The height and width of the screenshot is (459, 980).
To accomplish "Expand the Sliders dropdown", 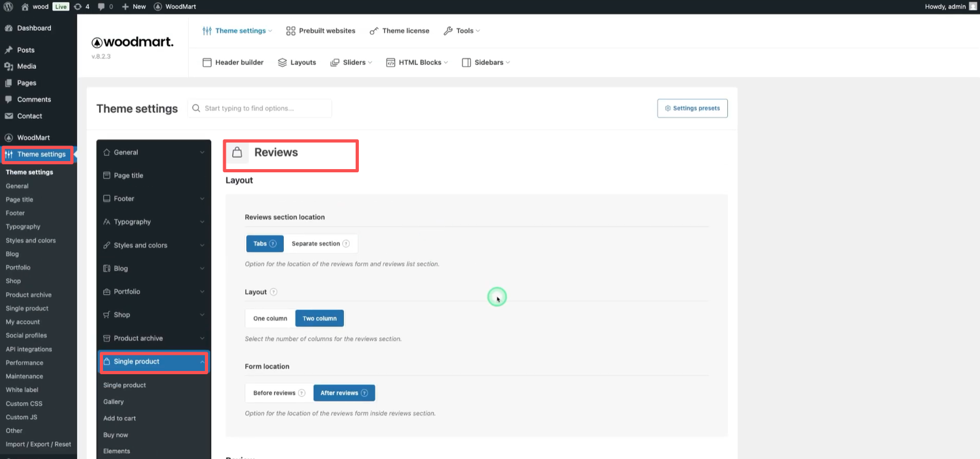I will click(351, 62).
